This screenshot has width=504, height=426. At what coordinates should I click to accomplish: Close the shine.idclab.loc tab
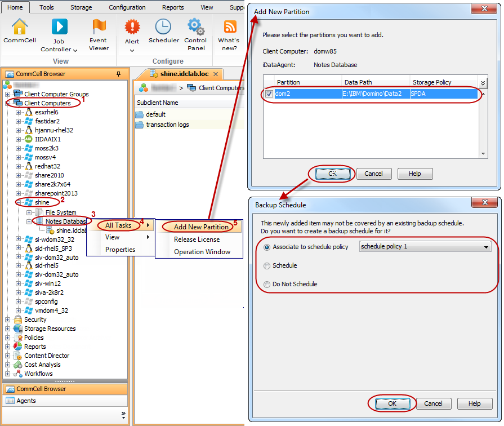pyautogui.click(x=216, y=74)
